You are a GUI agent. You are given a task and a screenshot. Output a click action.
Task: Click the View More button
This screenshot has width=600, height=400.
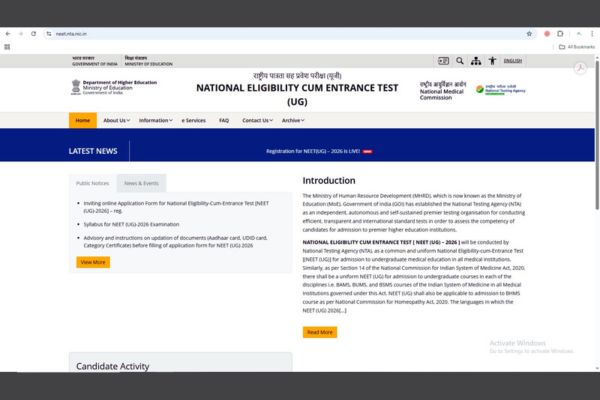(93, 262)
